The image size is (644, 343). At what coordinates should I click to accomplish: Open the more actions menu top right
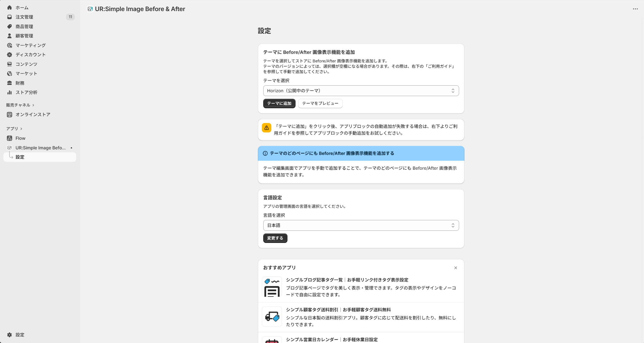pyautogui.click(x=635, y=9)
